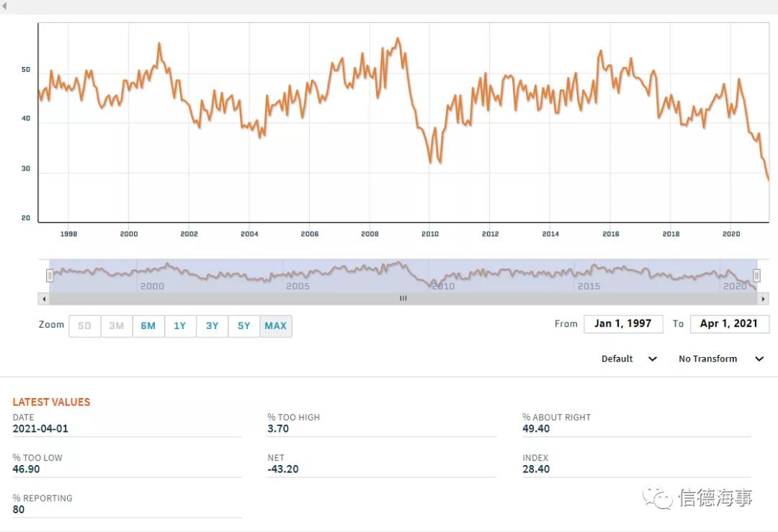This screenshot has height=532, width=778.
Task: Click the scrollbar's right arrow button
Action: [x=763, y=298]
